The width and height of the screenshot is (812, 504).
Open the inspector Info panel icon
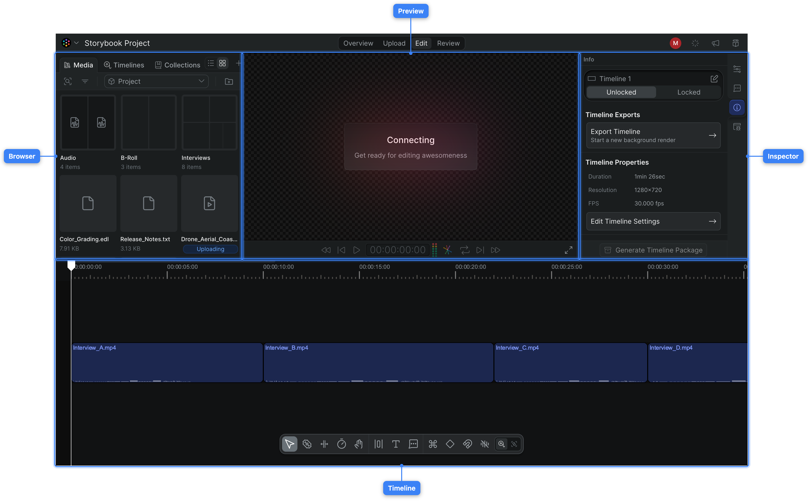(x=737, y=107)
